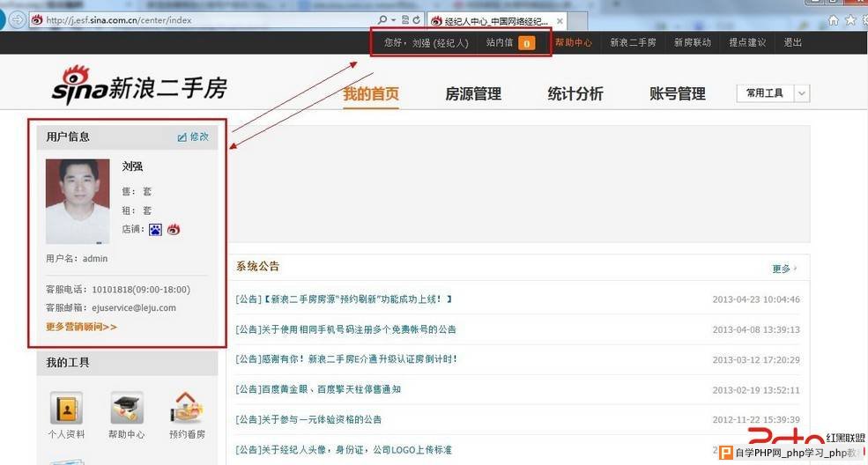Click customer email ejuservice@leju.com
This screenshot has width=868, height=465.
(x=134, y=308)
